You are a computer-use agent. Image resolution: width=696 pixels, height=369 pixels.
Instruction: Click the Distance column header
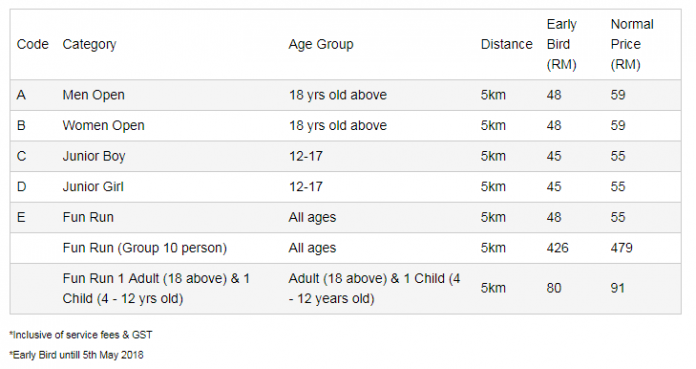coord(506,44)
